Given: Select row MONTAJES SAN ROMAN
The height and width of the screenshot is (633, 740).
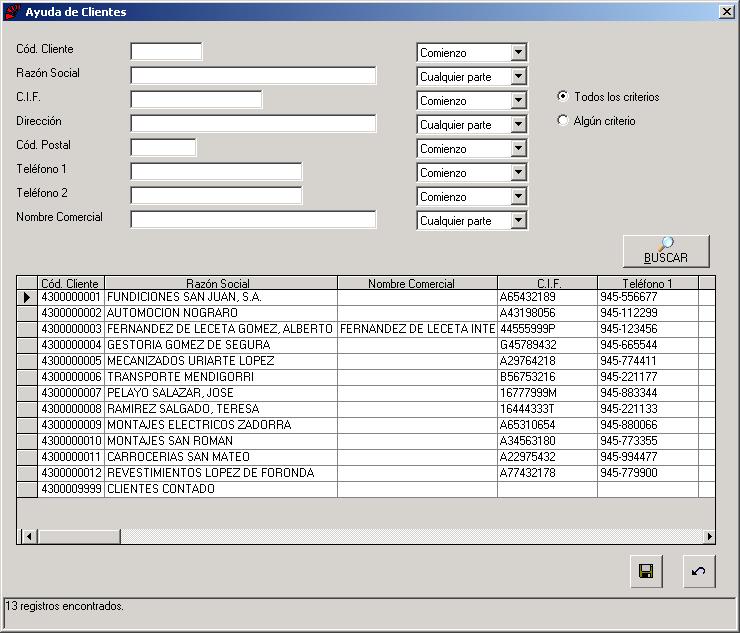Looking at the screenshot, I should point(367,441).
